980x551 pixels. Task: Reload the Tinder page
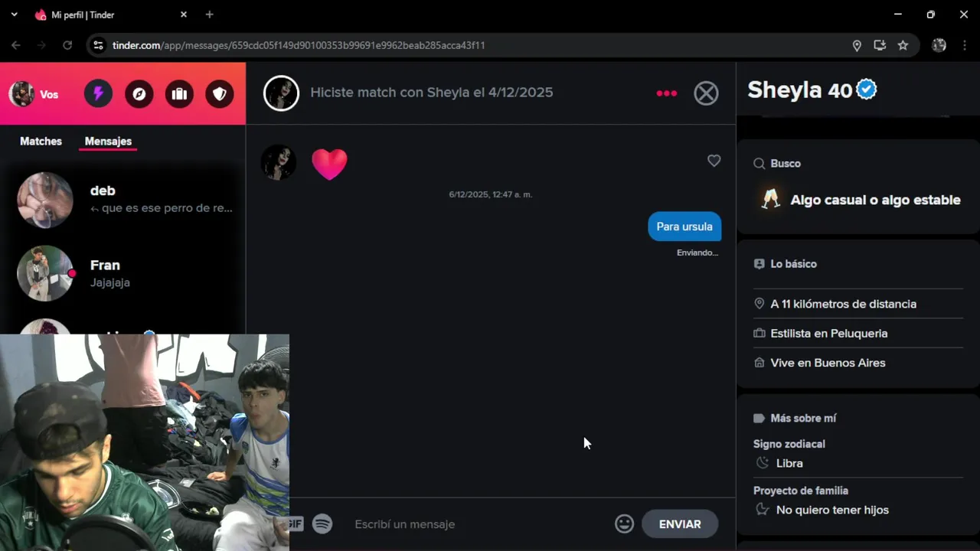(67, 45)
